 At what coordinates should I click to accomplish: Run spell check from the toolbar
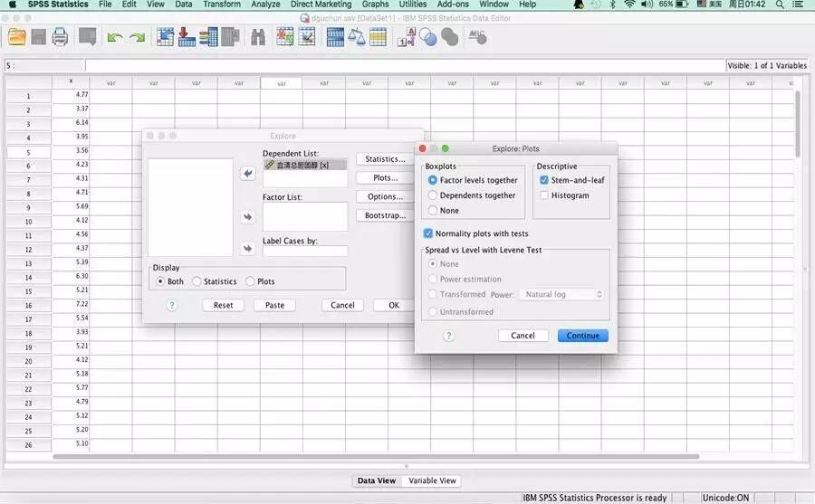click(477, 37)
